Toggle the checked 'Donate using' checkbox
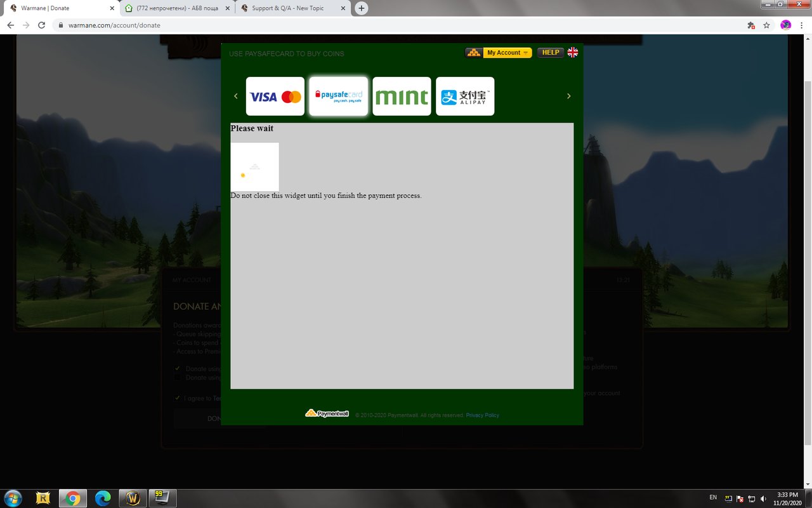Screen dimensions: 812x508 tap(178, 368)
